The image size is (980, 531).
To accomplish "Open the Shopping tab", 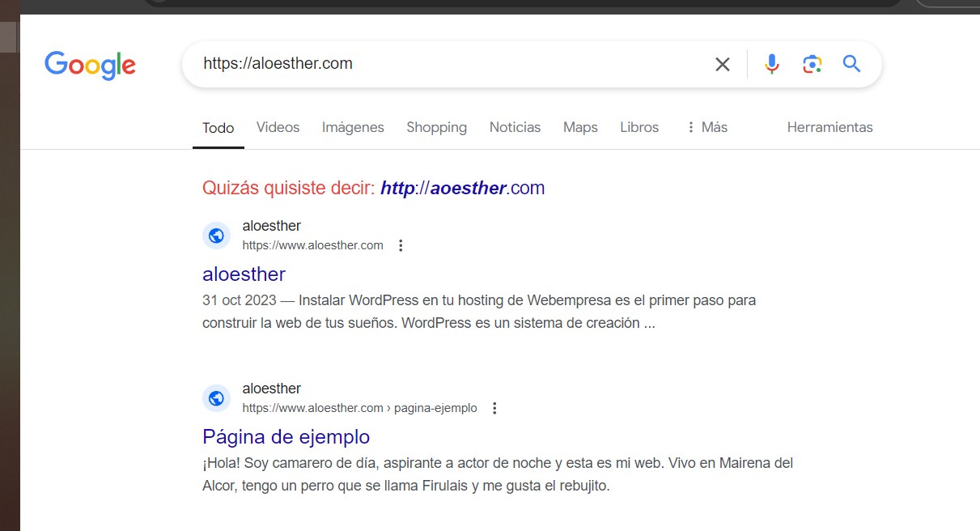I will pos(437,127).
